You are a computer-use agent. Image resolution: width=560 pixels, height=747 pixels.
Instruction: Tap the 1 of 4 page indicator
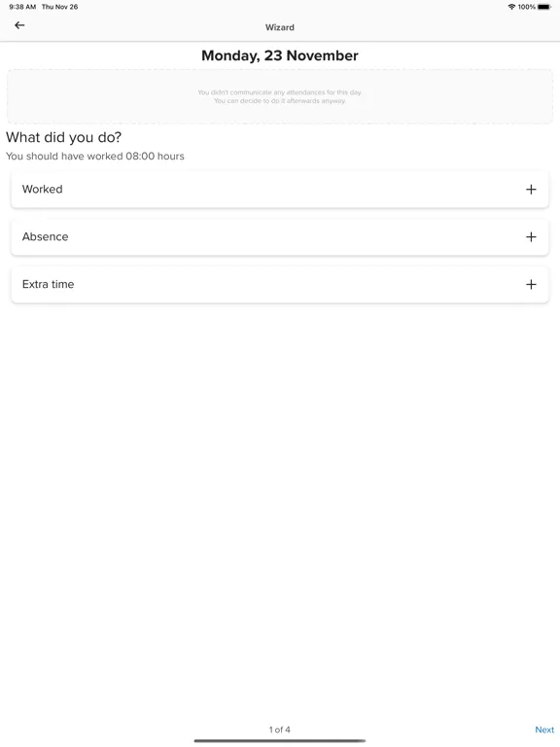pyautogui.click(x=280, y=729)
